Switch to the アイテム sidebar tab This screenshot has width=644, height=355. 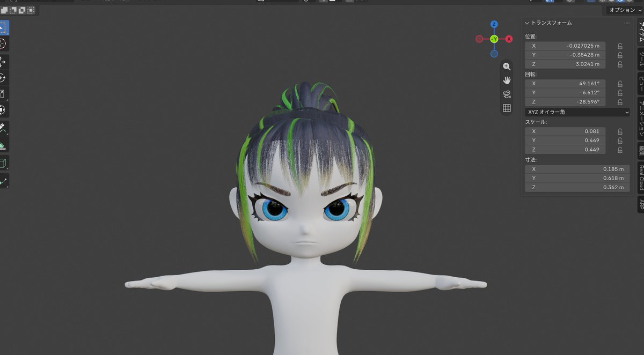(x=640, y=32)
